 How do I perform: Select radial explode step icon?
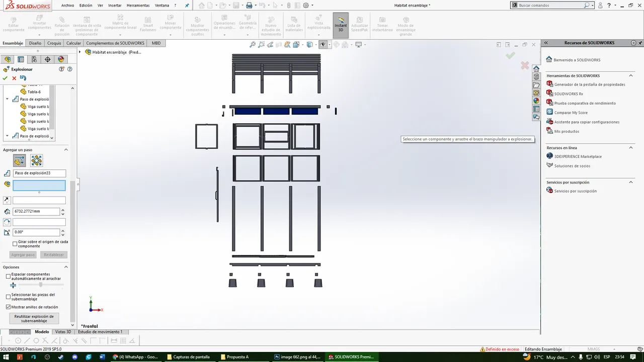[36, 160]
